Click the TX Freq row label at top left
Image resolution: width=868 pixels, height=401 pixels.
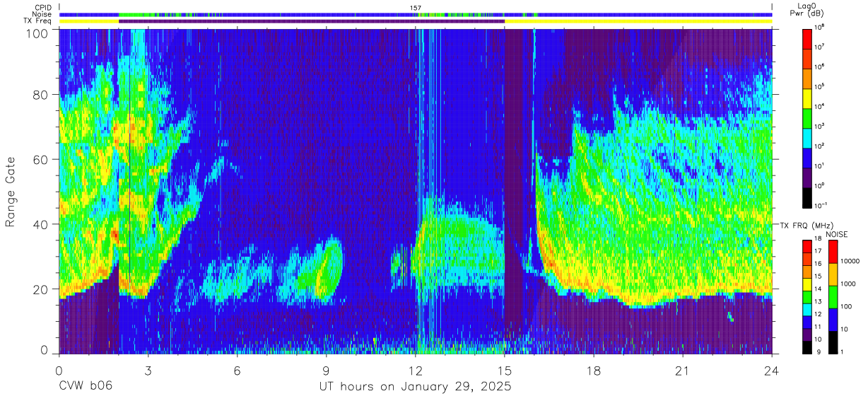37,21
